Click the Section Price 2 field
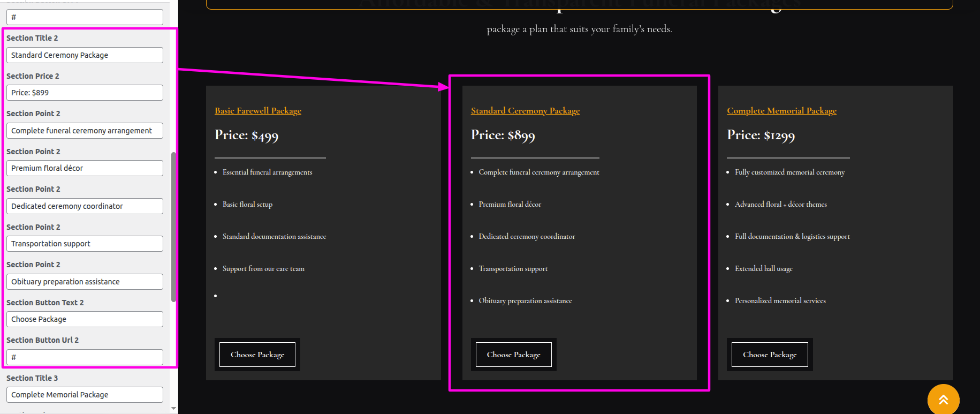Screen dimensions: 980x414 click(x=85, y=93)
